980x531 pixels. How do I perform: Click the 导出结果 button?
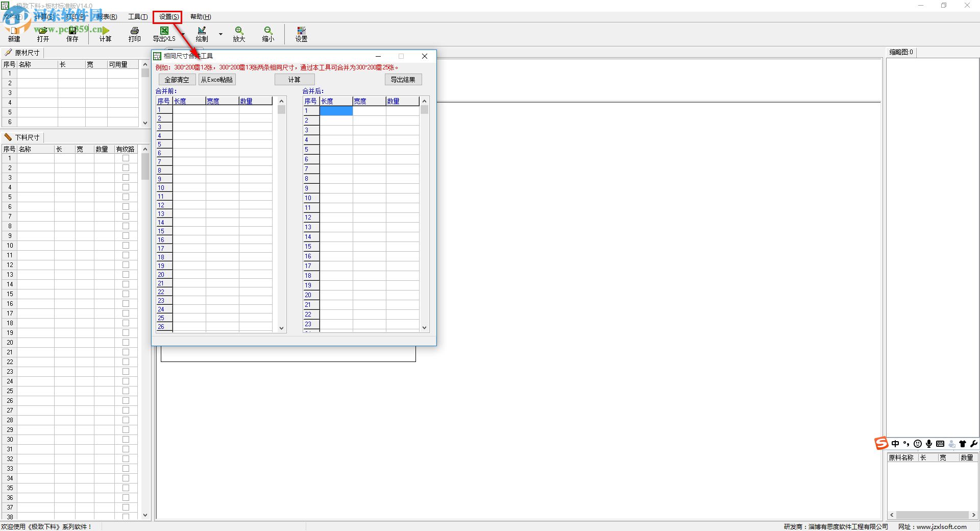pyautogui.click(x=403, y=80)
